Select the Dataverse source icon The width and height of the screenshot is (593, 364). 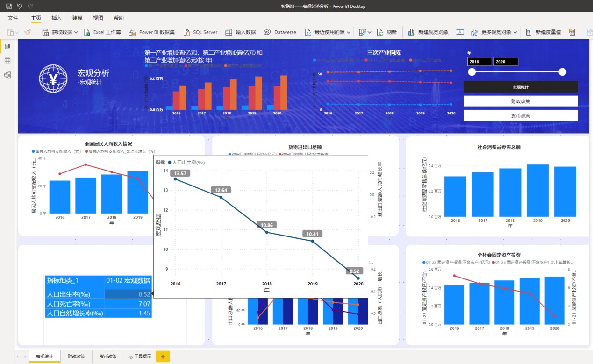click(x=267, y=32)
